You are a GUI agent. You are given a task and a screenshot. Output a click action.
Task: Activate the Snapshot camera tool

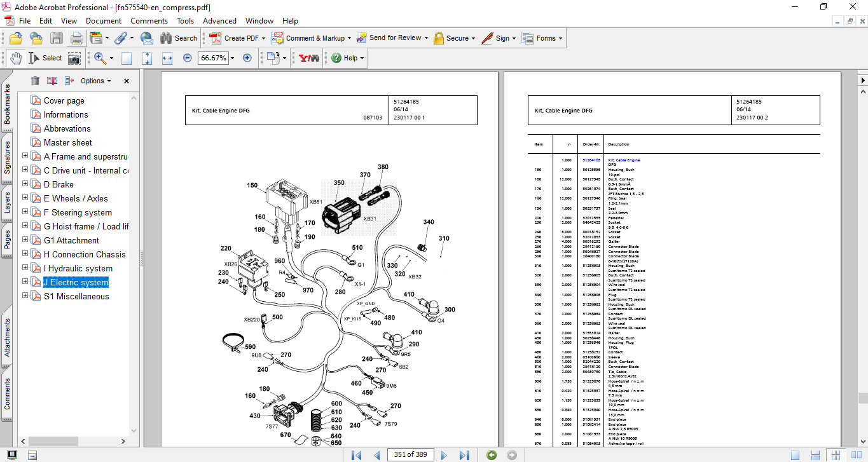(74, 58)
